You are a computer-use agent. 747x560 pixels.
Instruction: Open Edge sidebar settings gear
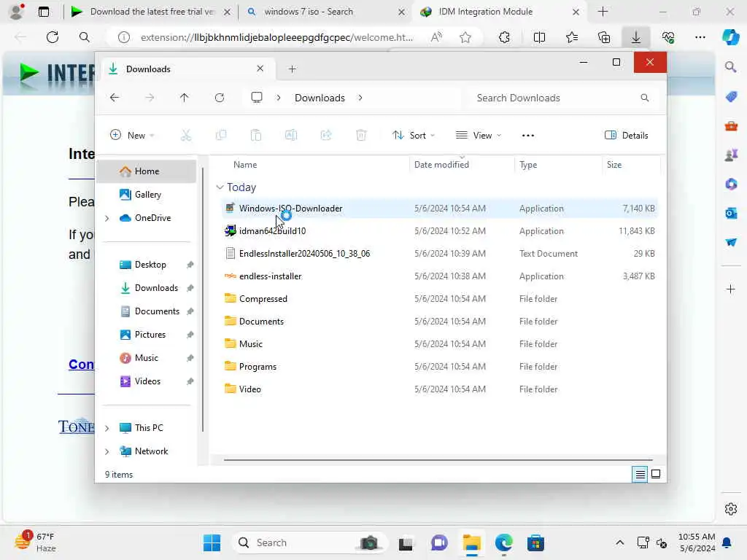pyautogui.click(x=731, y=509)
